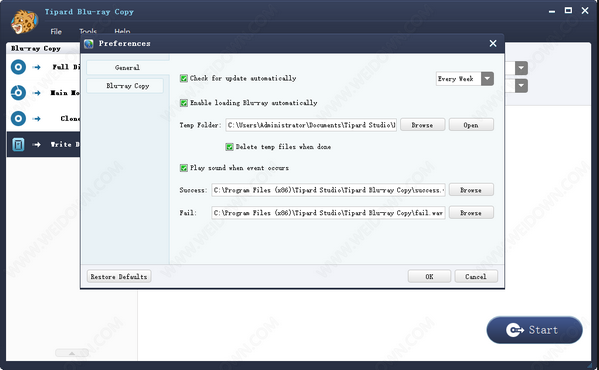599x370 pixels.
Task: Uncheck Check for update automatically
Action: (x=184, y=78)
